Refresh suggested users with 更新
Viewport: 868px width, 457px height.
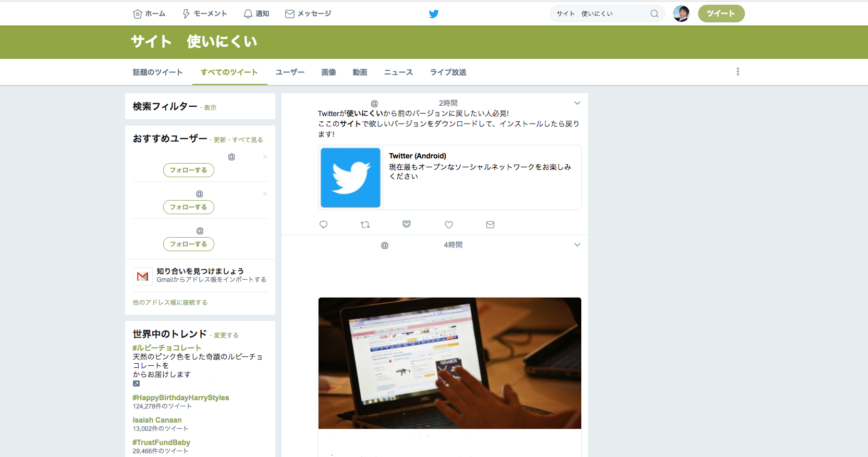219,140
